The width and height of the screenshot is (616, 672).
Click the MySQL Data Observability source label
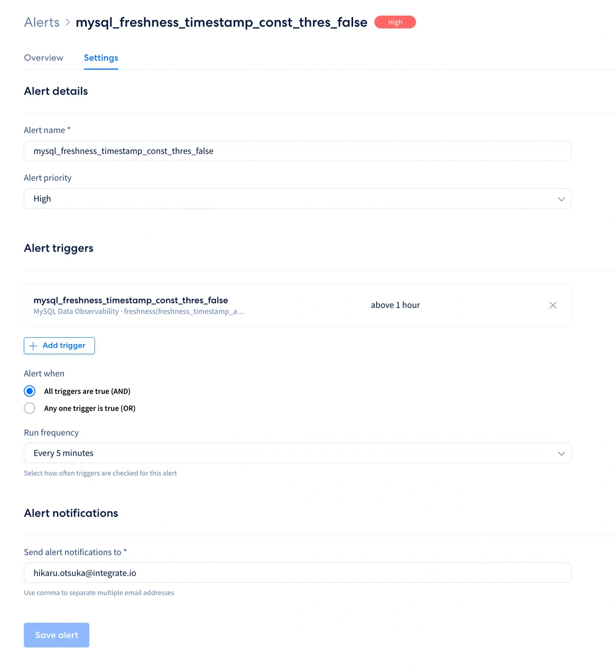tap(76, 311)
